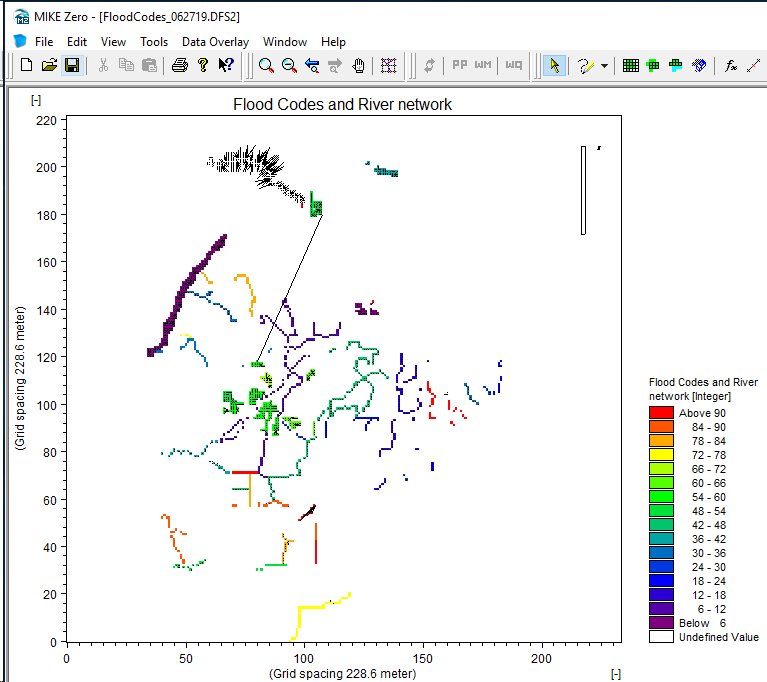The width and height of the screenshot is (767, 682).
Task: Click the yellow '72 - 78' legend swatch
Action: pos(661,455)
